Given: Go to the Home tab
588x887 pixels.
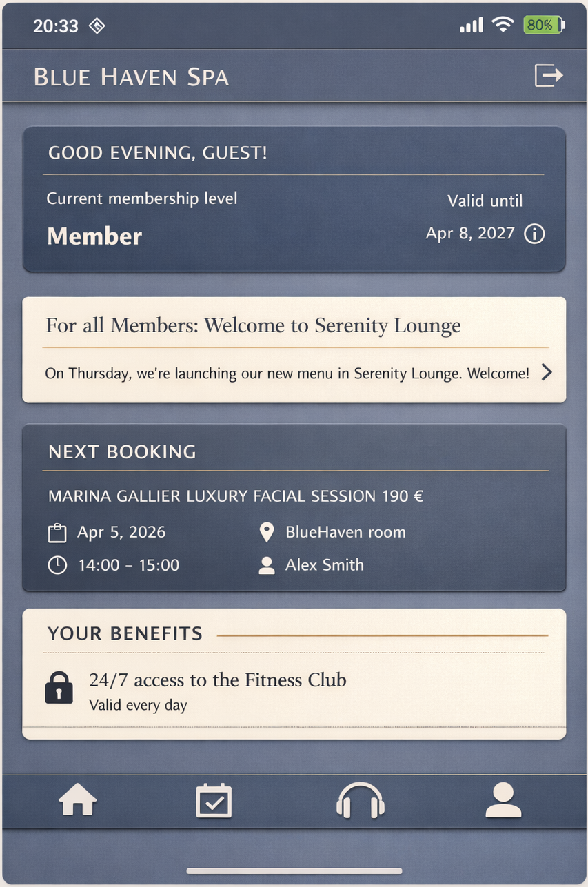Looking at the screenshot, I should (78, 801).
